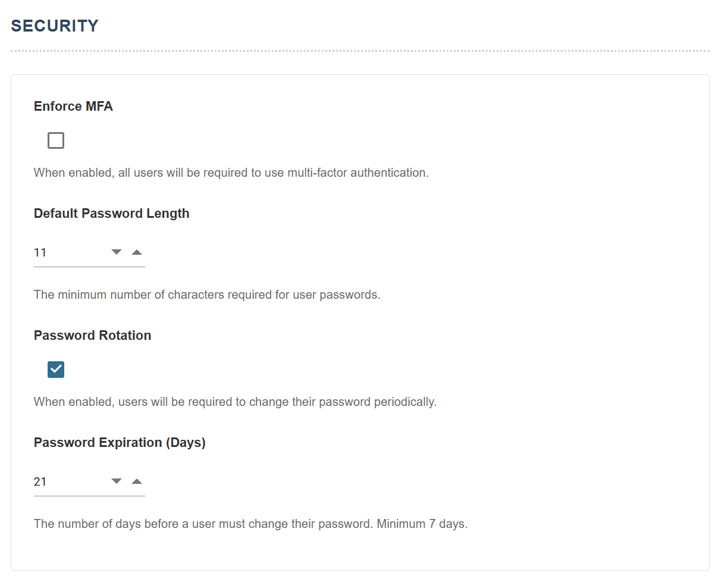Click the underline beneath the 21 value
The width and height of the screenshot is (728, 588).
pyautogui.click(x=89, y=496)
